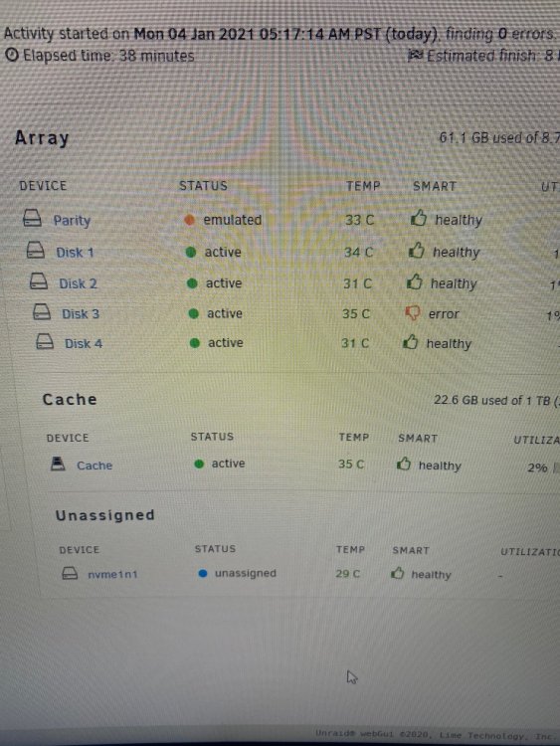The height and width of the screenshot is (746, 560).
Task: Click the 'healthy' SMART text for Cache
Action: [x=440, y=466]
